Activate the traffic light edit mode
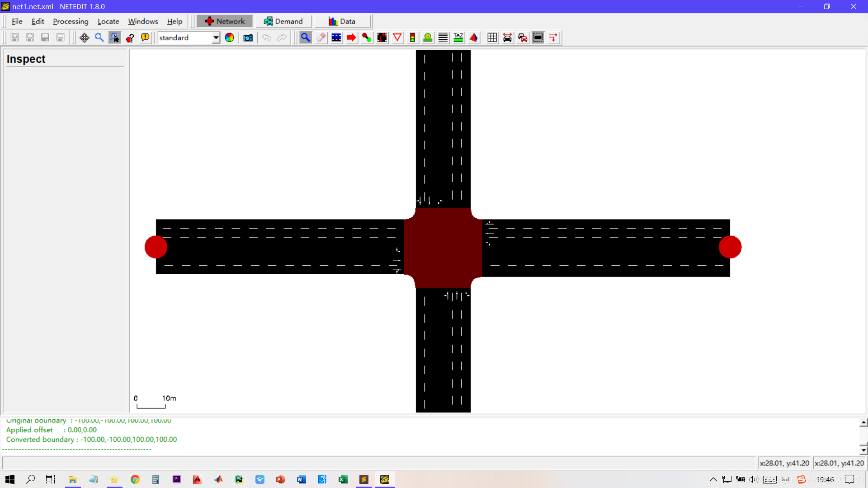The image size is (868, 488). tap(412, 38)
